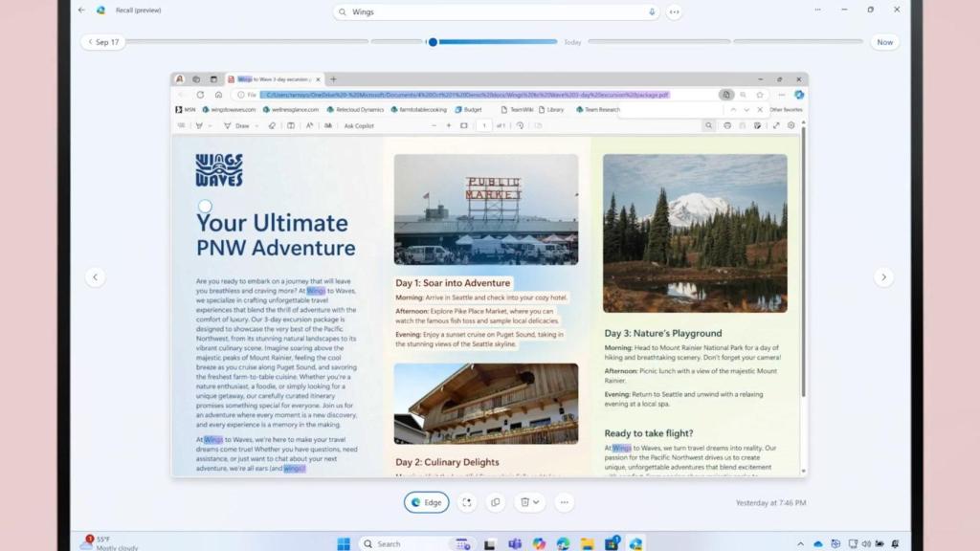Viewport: 980px width, 551px height.
Task: Open Ask Copilot in the PDF toolbar
Action: coord(359,125)
